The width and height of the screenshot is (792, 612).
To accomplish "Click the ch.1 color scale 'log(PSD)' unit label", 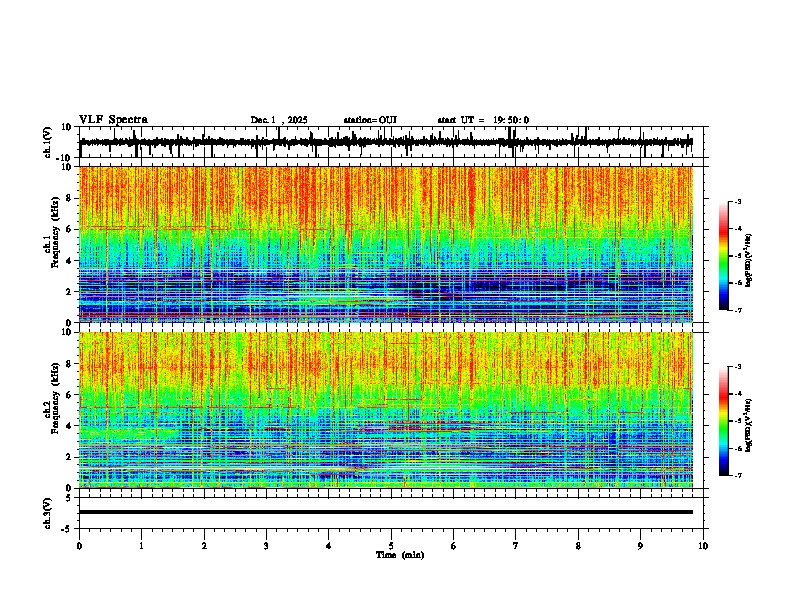I will (x=749, y=261).
